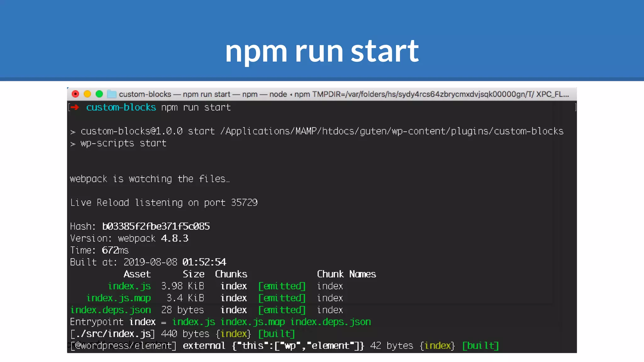Click the red close window button
This screenshot has width=644, height=362.
[75, 94]
